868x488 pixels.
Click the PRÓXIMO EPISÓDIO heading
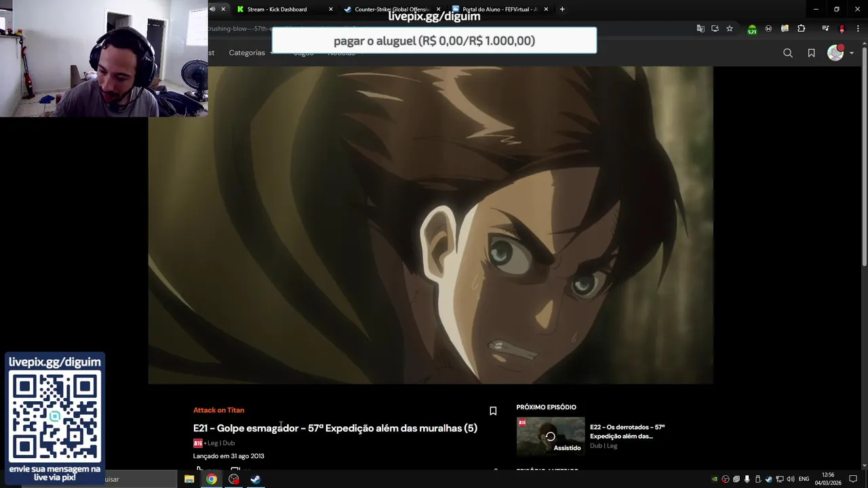[546, 407]
